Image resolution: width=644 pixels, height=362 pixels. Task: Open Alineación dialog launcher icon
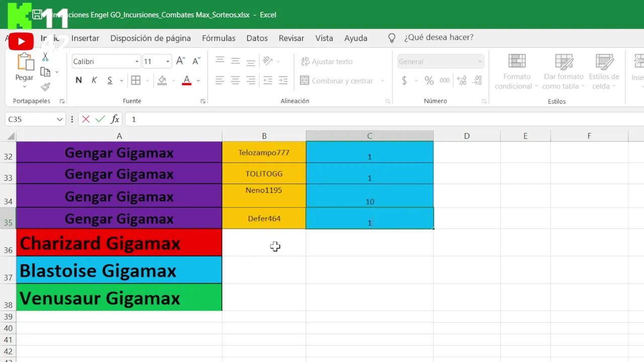[388, 101]
